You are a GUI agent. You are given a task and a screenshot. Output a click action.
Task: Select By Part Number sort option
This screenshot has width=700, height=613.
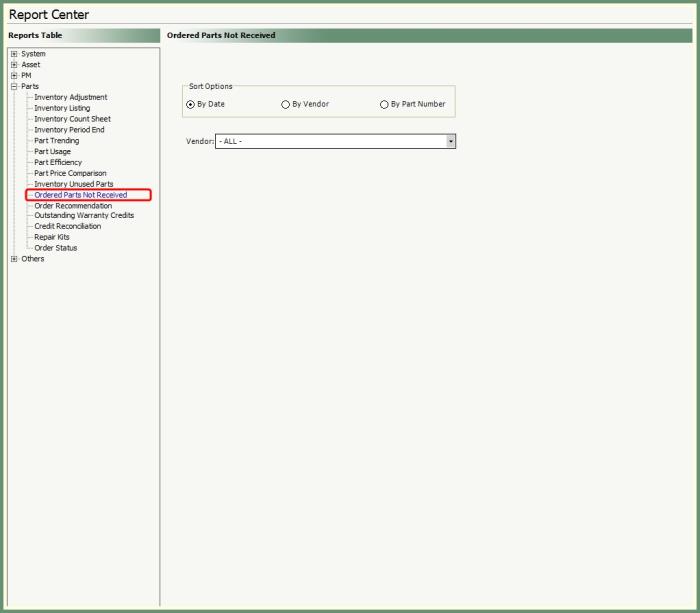[x=384, y=104]
